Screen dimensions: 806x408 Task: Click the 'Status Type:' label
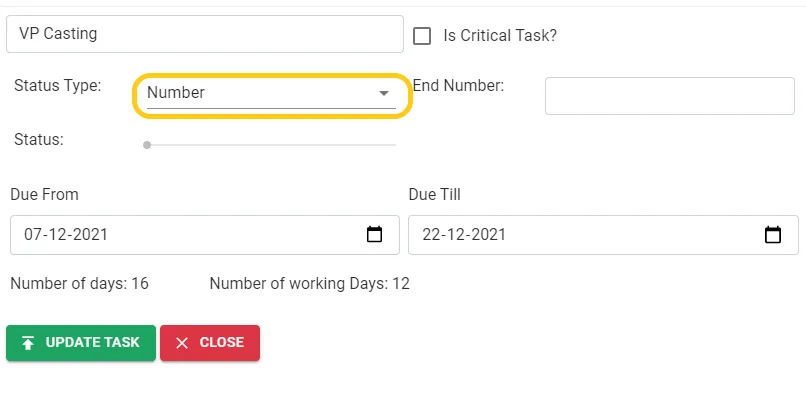point(58,86)
